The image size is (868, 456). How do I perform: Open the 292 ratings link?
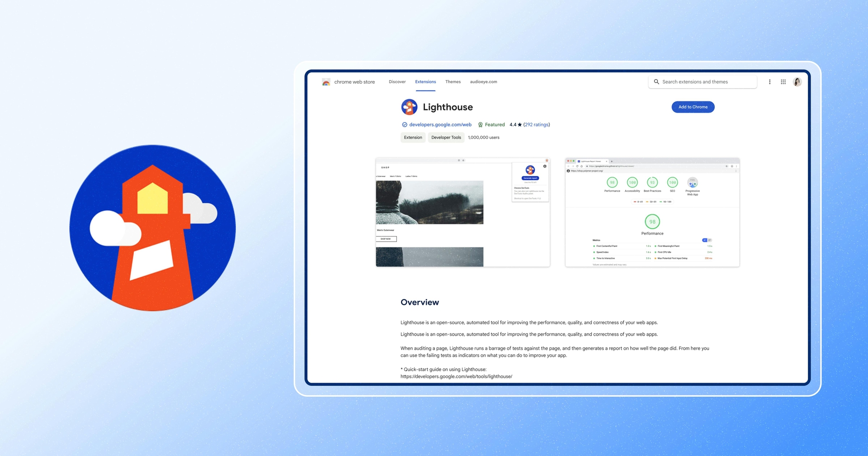[x=537, y=125]
